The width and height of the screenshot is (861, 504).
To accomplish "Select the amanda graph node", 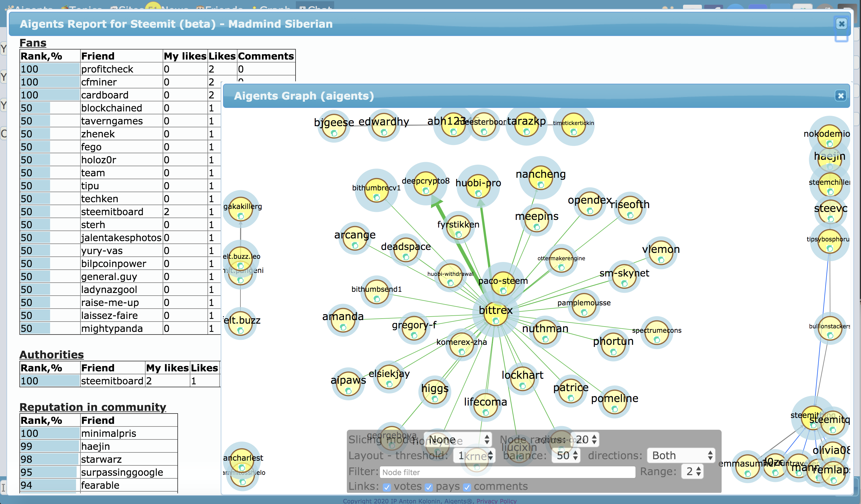I will (343, 320).
